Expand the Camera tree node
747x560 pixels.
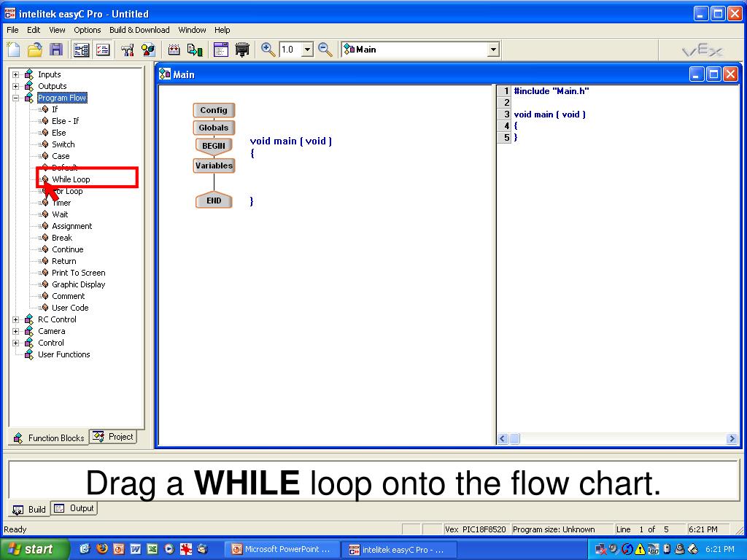tap(16, 332)
